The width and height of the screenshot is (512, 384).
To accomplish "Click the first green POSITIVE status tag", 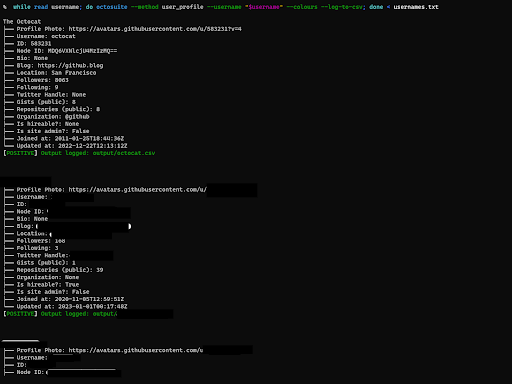I will tap(20, 153).
